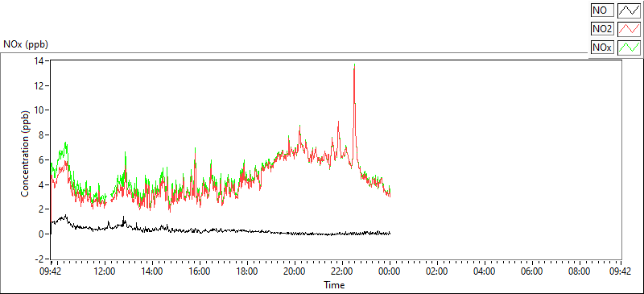Click the 04:00 time axis marker
This screenshot has height=294, width=644.
click(x=485, y=271)
